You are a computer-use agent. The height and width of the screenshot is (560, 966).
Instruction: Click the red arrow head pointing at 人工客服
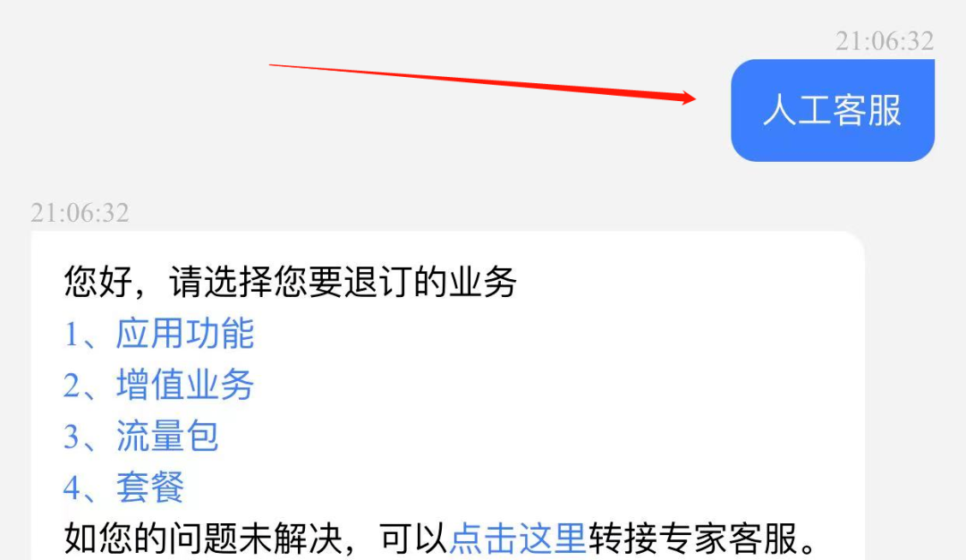click(688, 98)
